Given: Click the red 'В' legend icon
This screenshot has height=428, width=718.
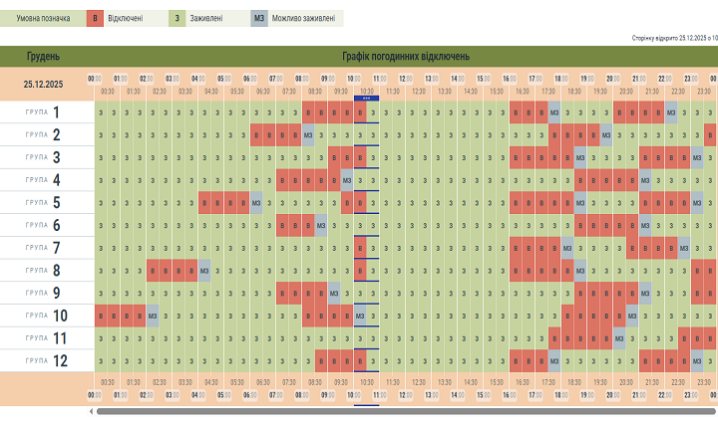Looking at the screenshot, I should click(95, 18).
